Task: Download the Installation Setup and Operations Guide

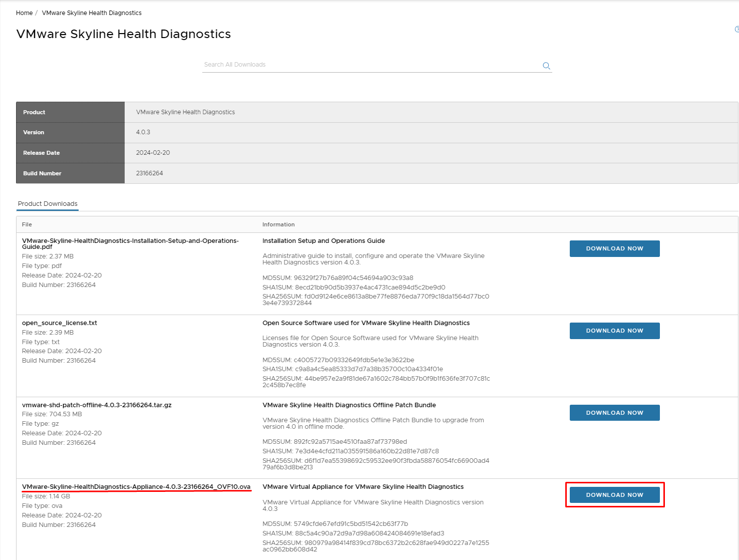Action: tap(614, 248)
